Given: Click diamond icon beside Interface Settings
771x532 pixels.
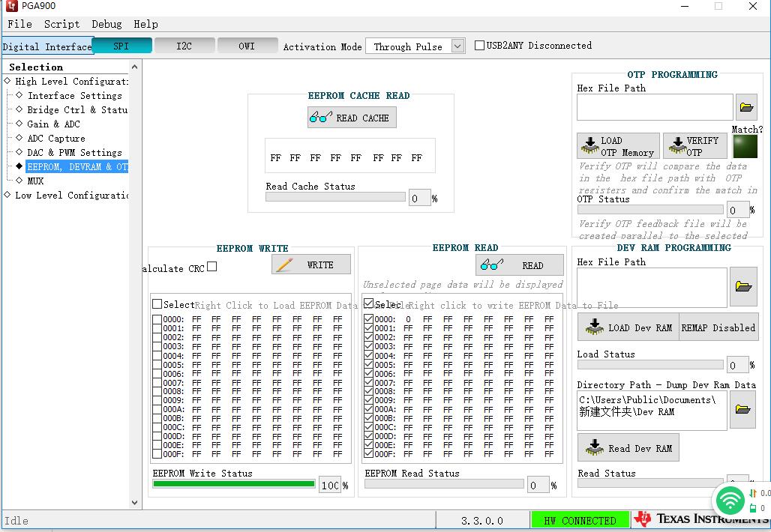Looking at the screenshot, I should [19, 95].
